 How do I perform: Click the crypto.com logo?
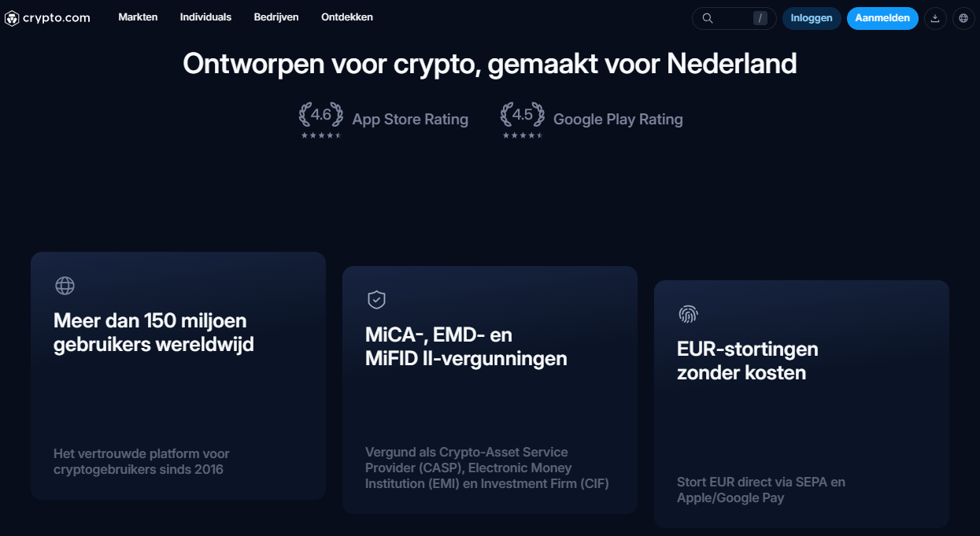point(47,17)
